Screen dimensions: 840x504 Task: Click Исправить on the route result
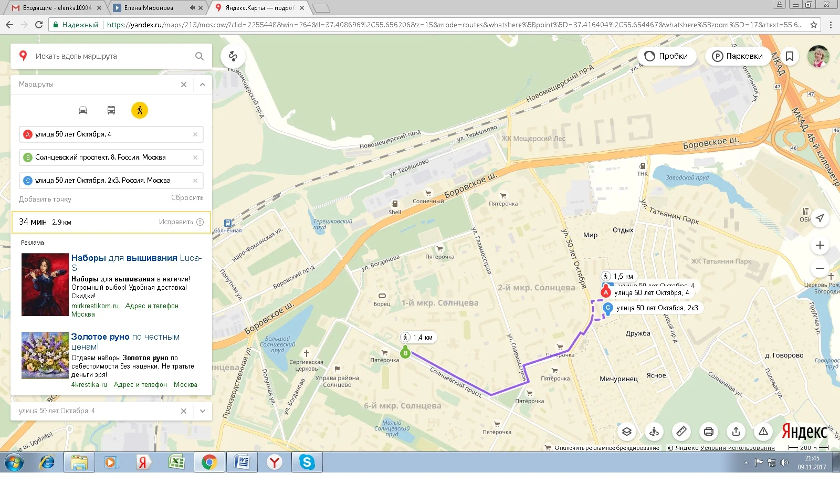pos(181,222)
